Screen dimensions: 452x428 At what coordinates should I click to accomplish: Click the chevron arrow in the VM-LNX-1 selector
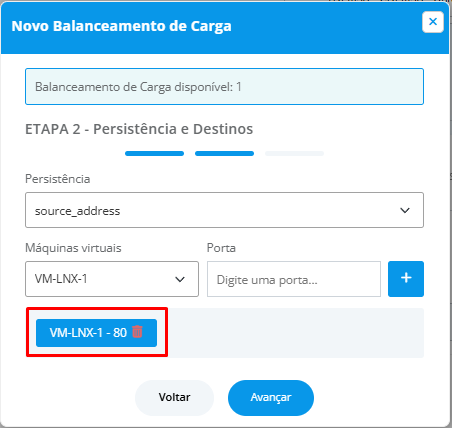click(x=180, y=279)
